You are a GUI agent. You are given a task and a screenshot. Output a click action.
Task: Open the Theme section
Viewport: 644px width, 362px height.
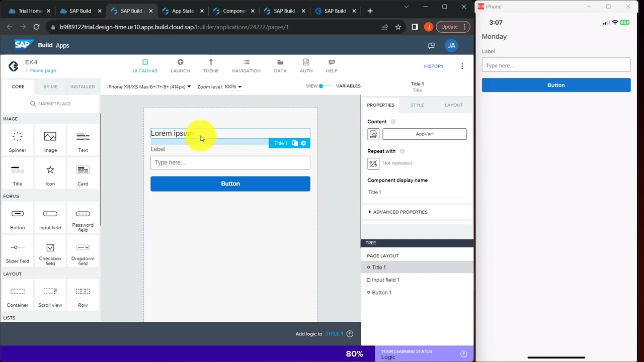211,66
